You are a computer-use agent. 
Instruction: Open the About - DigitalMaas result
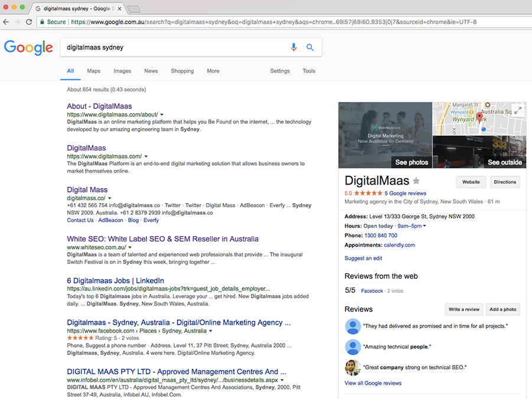click(99, 106)
